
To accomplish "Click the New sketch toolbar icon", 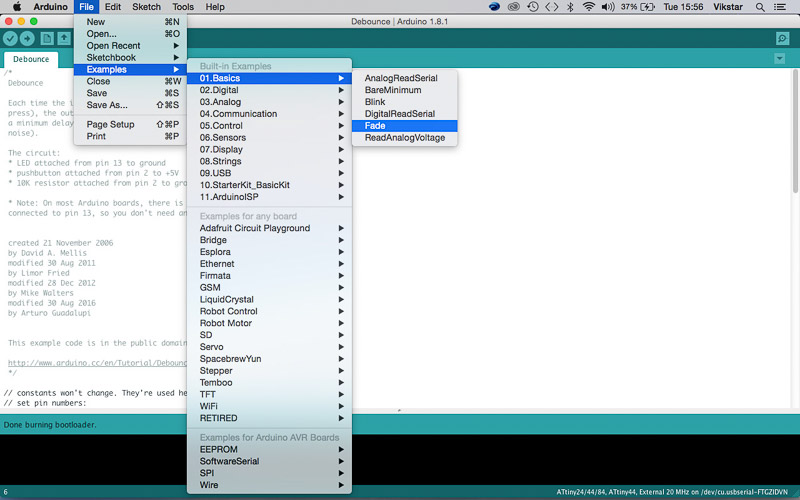I will tap(47, 38).
